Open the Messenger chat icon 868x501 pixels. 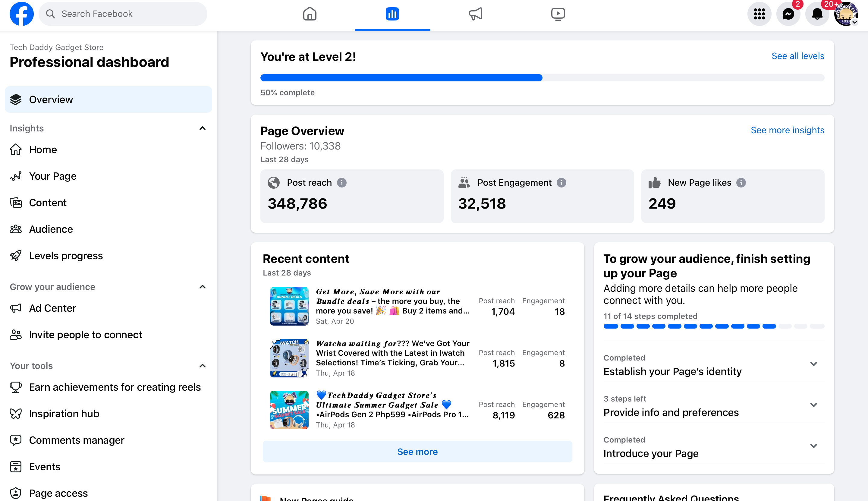[788, 14]
